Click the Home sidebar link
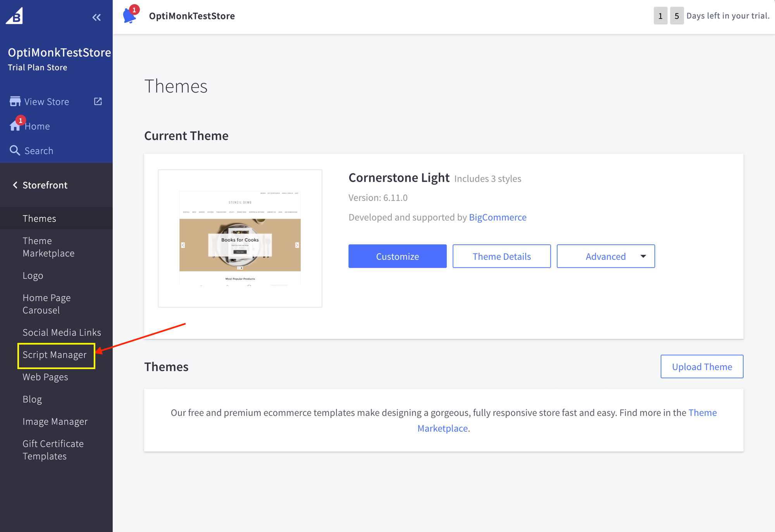The image size is (775, 532). [37, 126]
